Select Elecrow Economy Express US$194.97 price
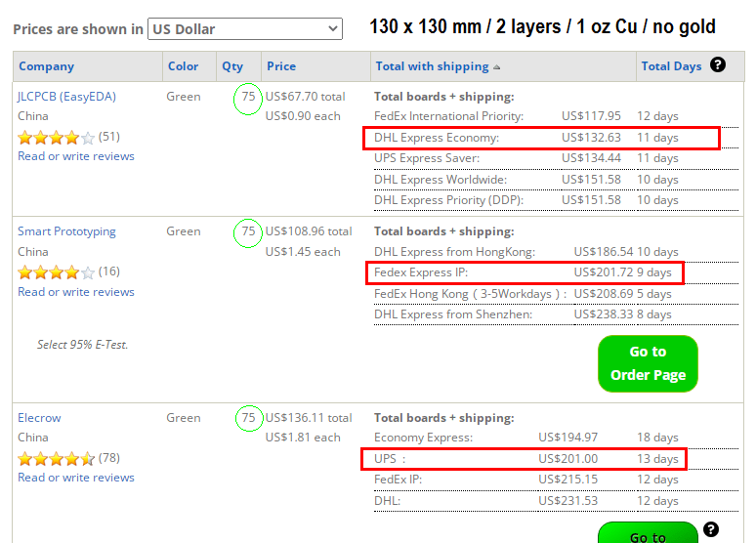The width and height of the screenshot is (756, 543). [567, 438]
